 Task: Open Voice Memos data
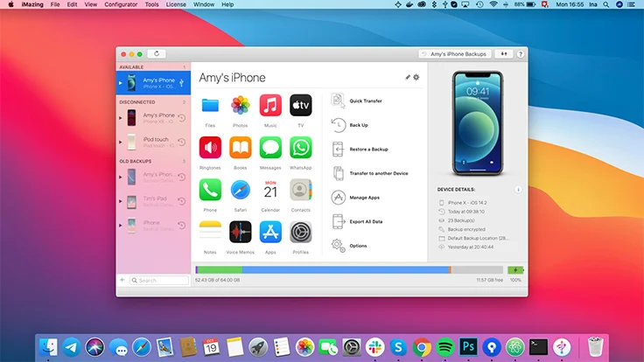[241, 232]
